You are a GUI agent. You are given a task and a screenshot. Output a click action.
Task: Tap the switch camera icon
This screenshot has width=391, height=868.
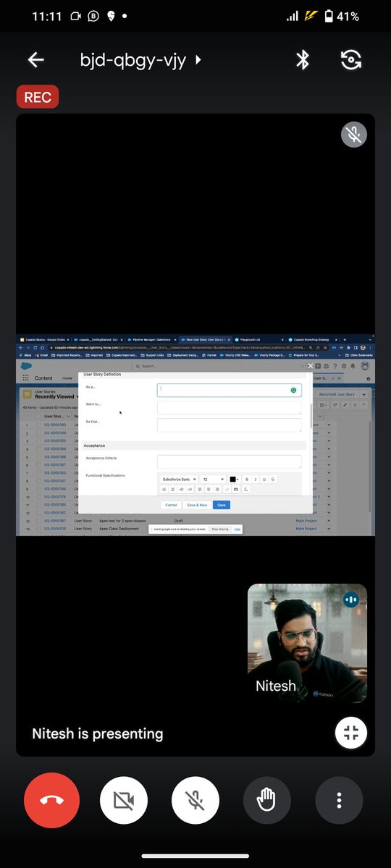point(351,60)
